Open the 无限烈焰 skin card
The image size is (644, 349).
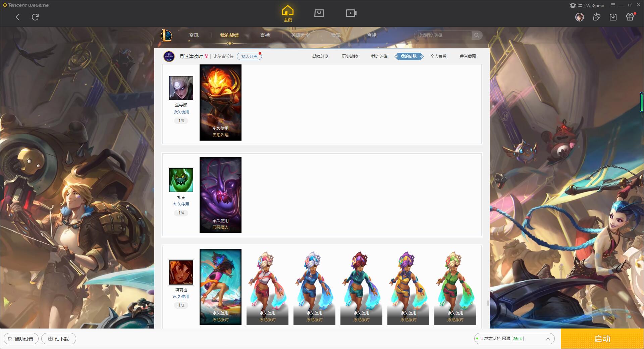[x=220, y=102]
